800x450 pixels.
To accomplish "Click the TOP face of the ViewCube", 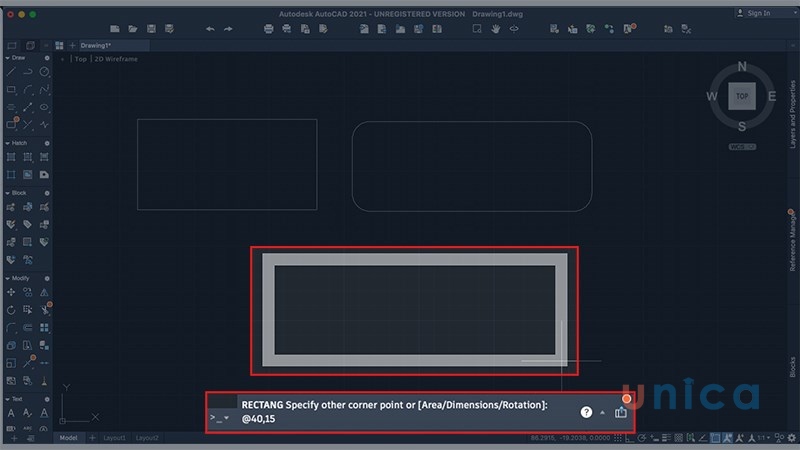I will point(742,96).
